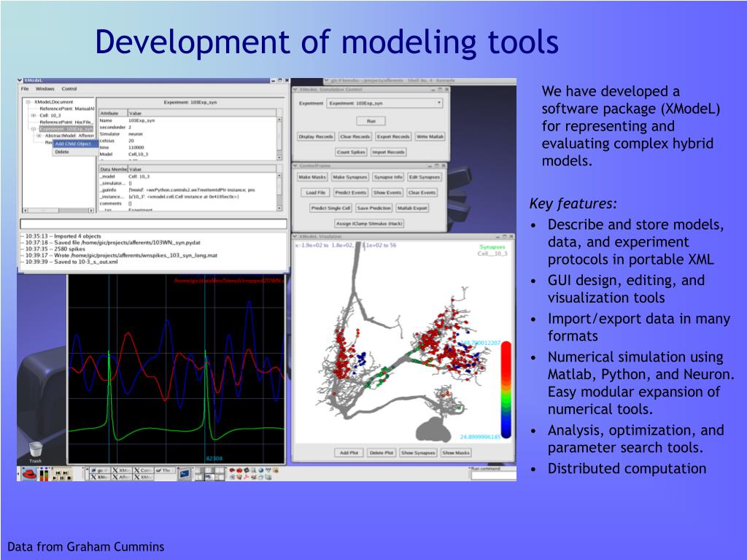
Task: Click the Affer taskbar window button
Action: 122,477
